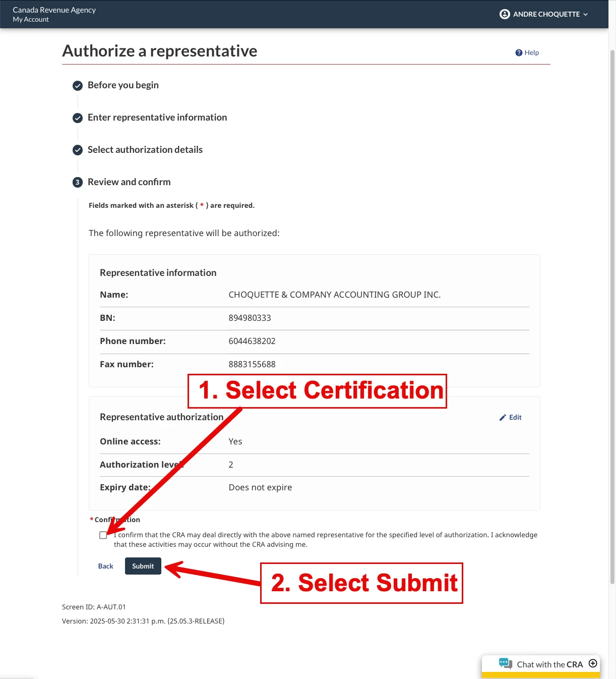Click the Back link
Image resolution: width=616 pixels, height=679 pixels.
(105, 566)
